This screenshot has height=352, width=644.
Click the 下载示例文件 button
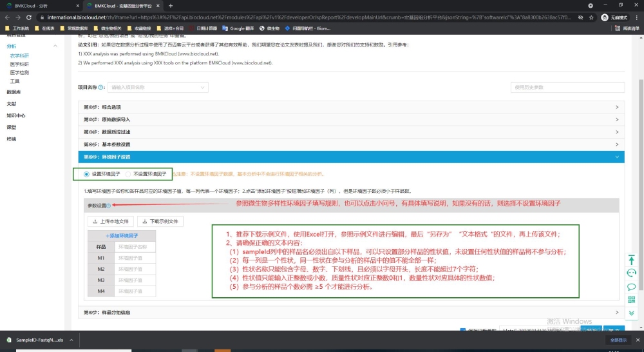click(x=161, y=221)
